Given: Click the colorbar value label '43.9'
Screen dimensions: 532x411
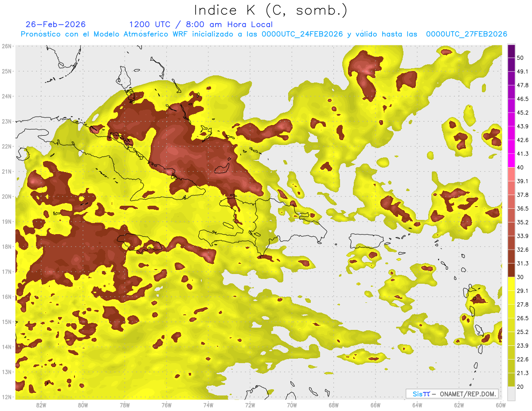Looking at the screenshot, I should tap(522, 126).
